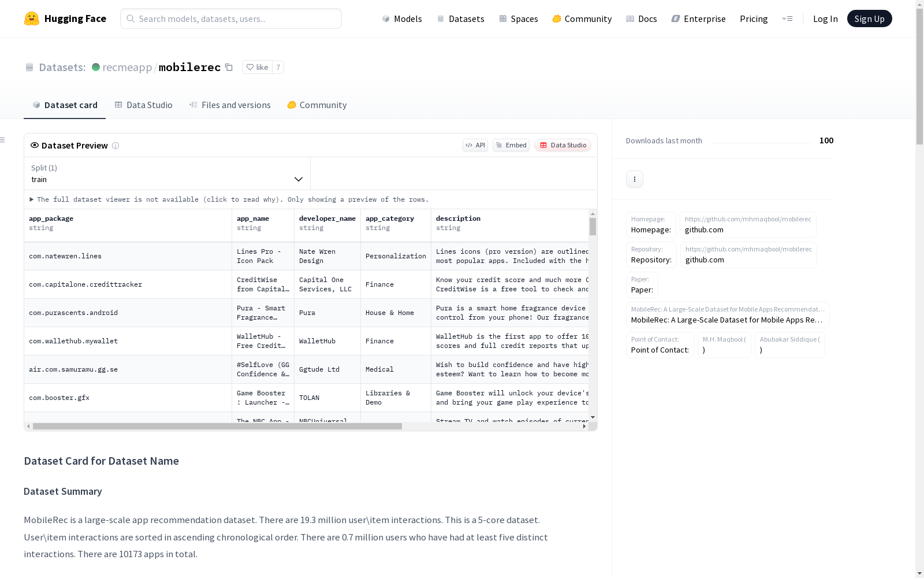Click the like count 7
The image size is (924, 578).
click(278, 67)
